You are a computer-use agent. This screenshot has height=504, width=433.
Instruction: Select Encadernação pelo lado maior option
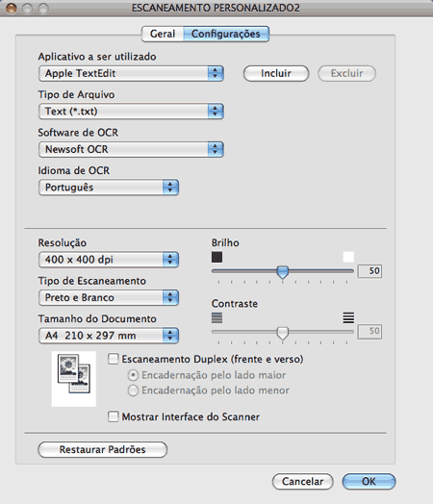(x=133, y=375)
